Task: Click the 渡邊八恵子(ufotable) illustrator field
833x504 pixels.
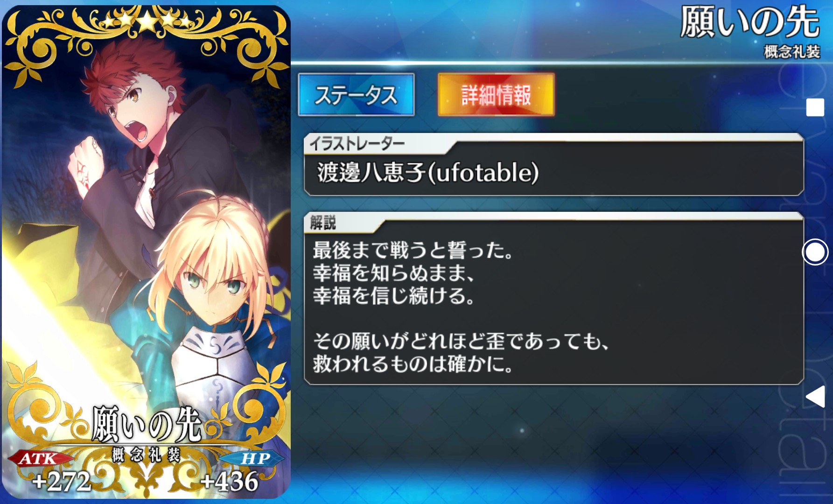Action: (x=553, y=173)
